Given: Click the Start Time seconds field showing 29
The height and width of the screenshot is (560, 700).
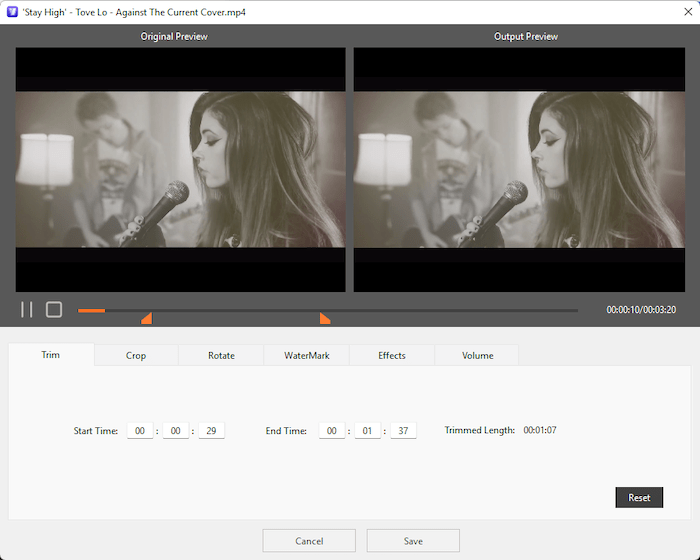Looking at the screenshot, I should click(211, 430).
